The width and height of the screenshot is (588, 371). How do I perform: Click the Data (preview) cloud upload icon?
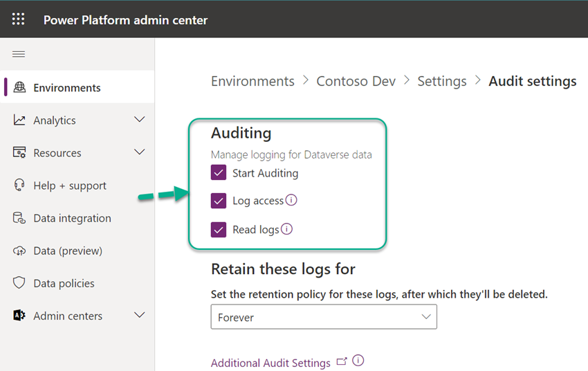click(19, 250)
